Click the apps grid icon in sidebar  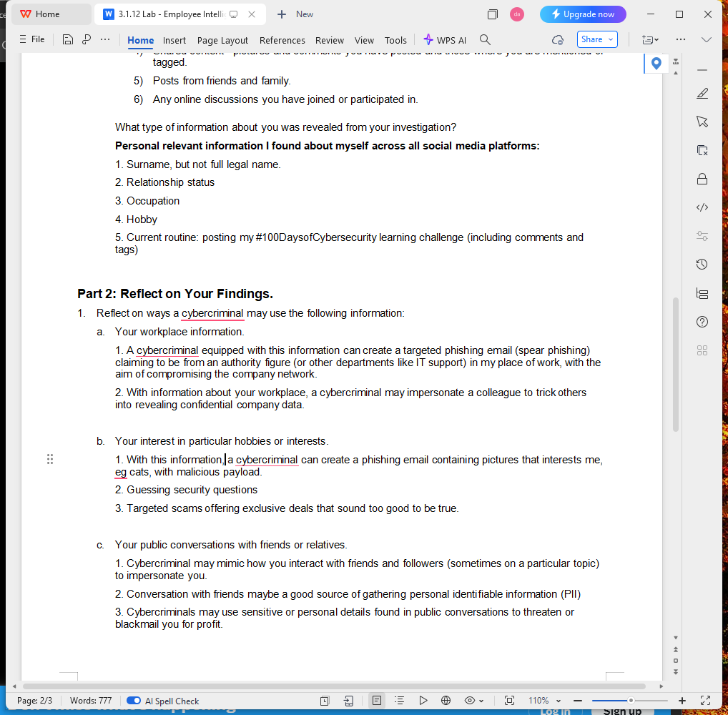click(702, 350)
